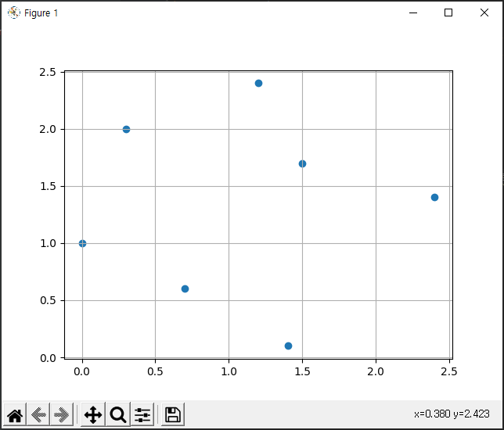Save the figure with floppy disk icon
Screen dimensions: 504x430
pos(173,414)
